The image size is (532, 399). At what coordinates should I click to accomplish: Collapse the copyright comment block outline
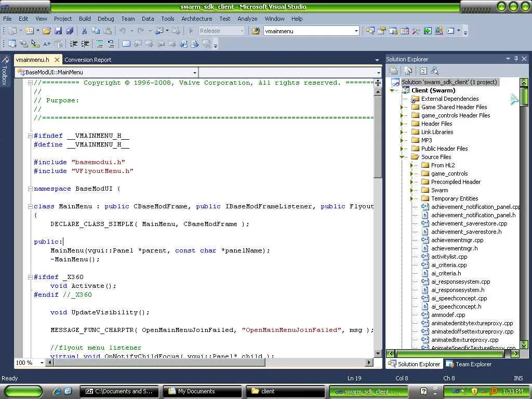tap(30, 83)
